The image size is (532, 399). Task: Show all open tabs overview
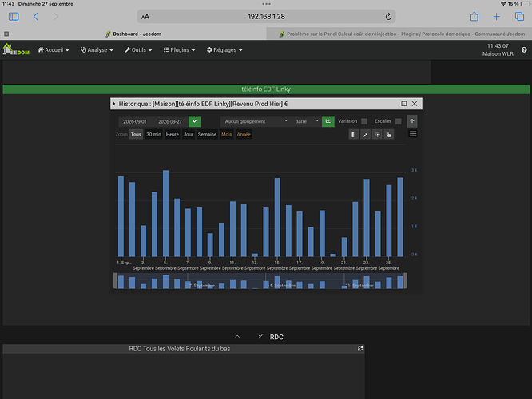tap(519, 16)
